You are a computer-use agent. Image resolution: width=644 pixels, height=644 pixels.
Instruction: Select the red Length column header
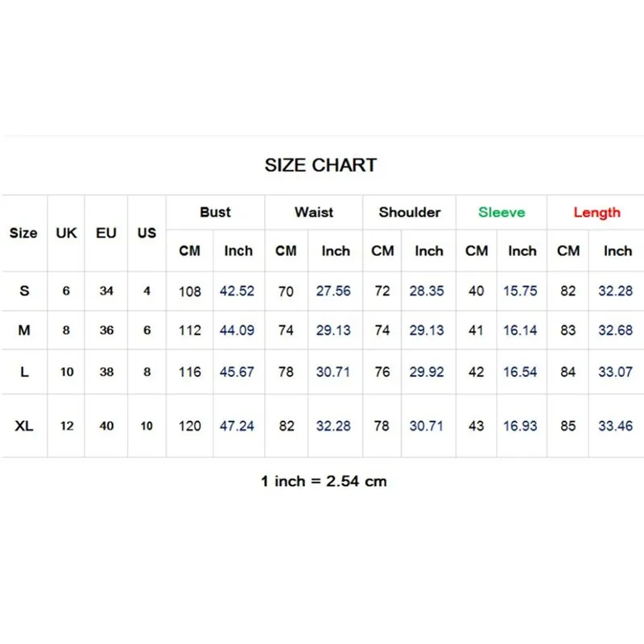point(597,213)
